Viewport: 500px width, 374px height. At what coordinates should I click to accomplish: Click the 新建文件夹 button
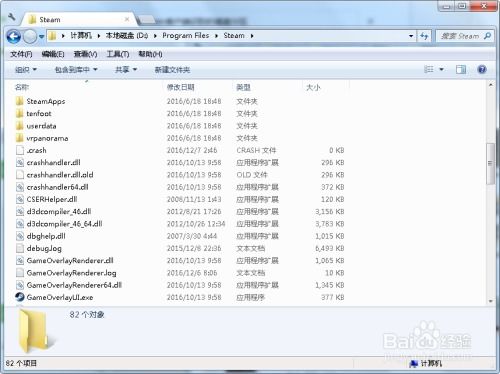(x=172, y=70)
